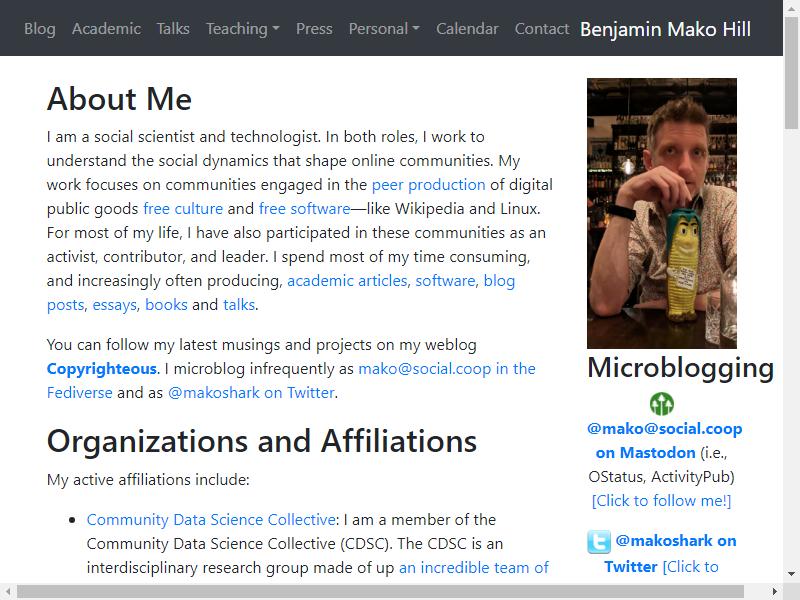Open the Talks nav item
Screen dimensions: 800x600
point(173,29)
